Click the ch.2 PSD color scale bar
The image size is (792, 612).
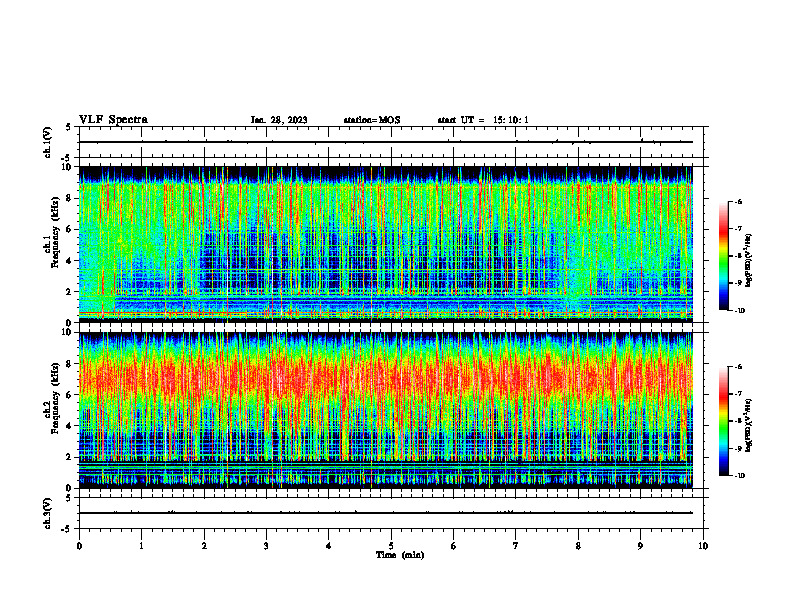(723, 421)
